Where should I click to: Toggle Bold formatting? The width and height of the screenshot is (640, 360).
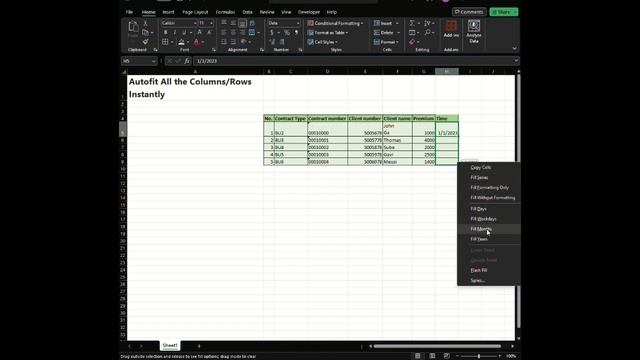165,33
